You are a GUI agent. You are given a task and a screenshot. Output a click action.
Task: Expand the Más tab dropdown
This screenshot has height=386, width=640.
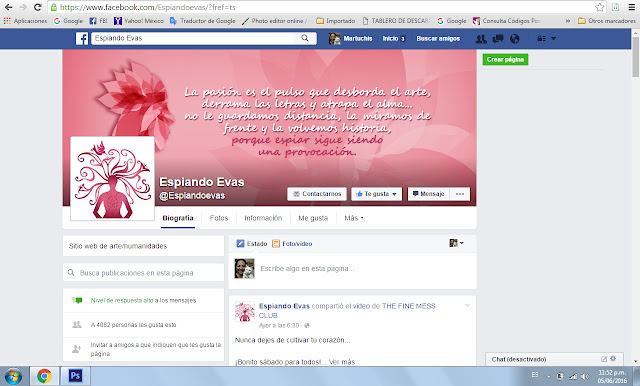pos(353,218)
